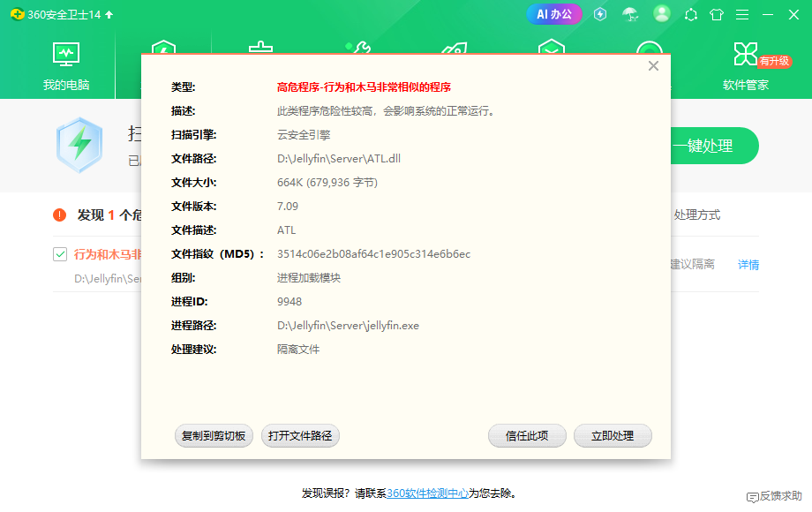
Task: Click the process path D:\Jellyfin\Server\jellyfin.exe
Action: 348,326
